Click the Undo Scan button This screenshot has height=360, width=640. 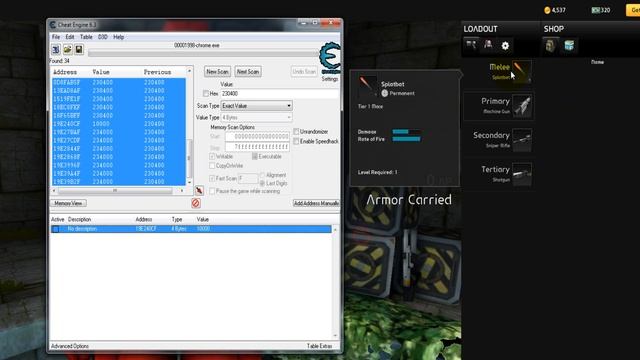(x=304, y=72)
